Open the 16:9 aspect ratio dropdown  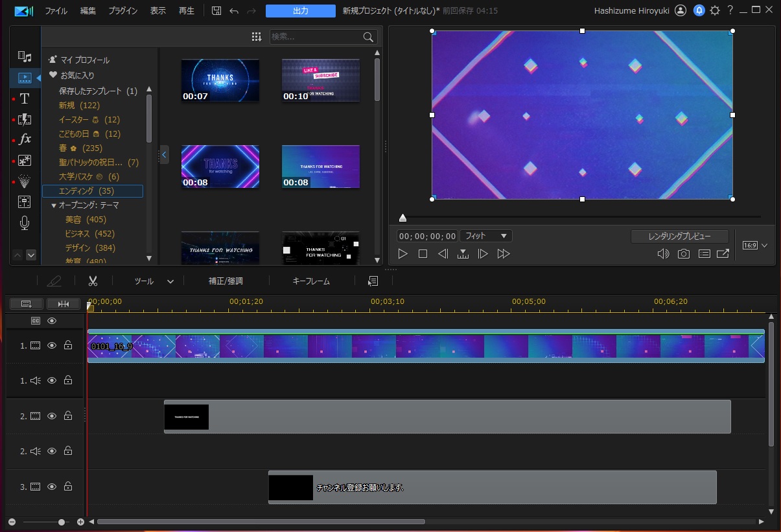pyautogui.click(x=756, y=246)
